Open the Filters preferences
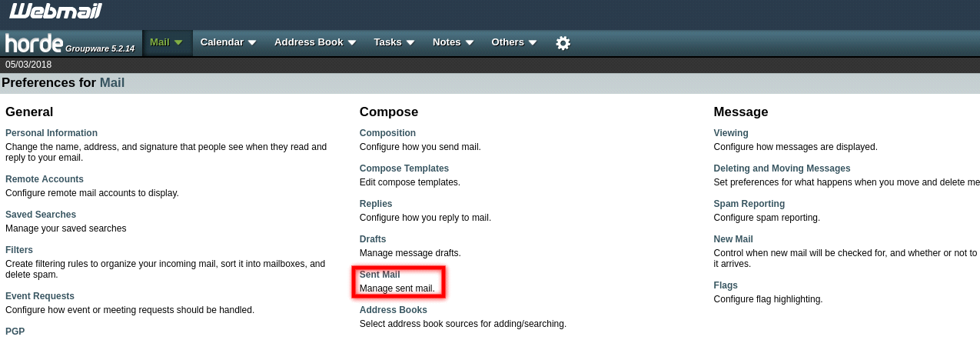The height and width of the screenshot is (340, 980). (x=19, y=250)
